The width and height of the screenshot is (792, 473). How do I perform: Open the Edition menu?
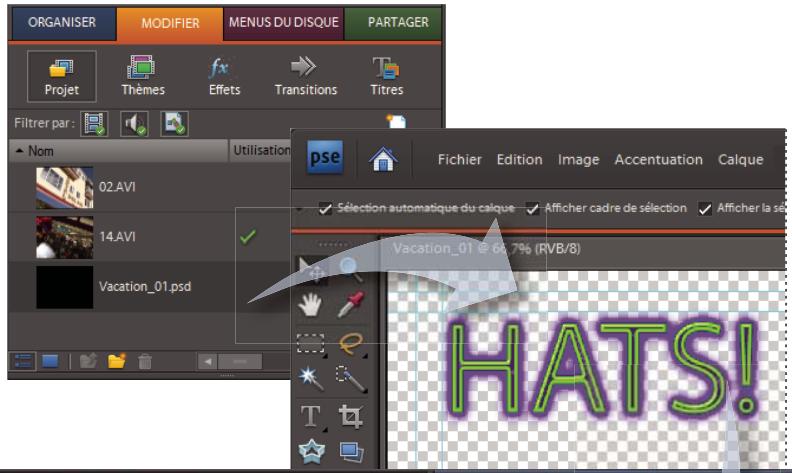pos(519,160)
